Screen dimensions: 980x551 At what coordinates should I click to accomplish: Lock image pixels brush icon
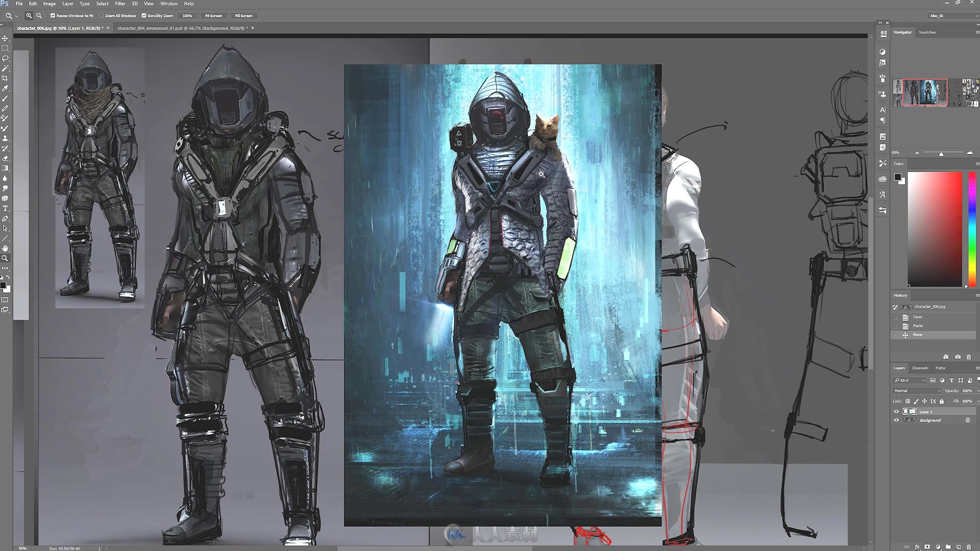tap(916, 401)
